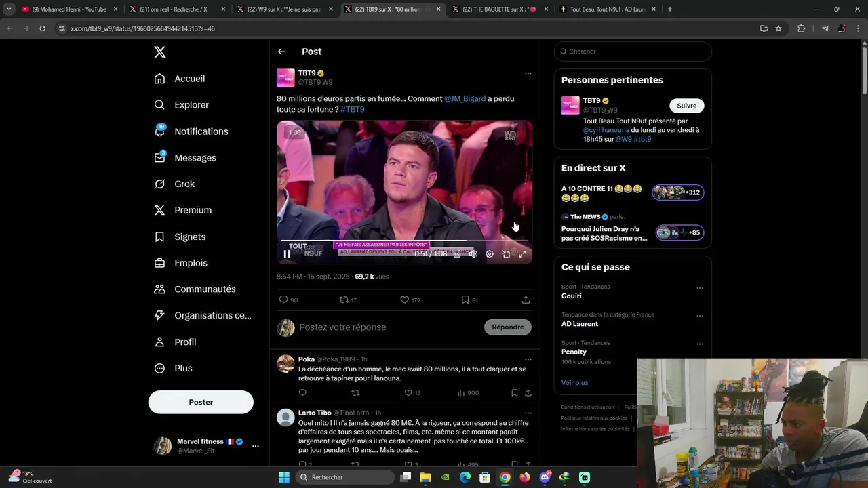This screenshot has width=868, height=488.
Task: Open Profil in the sidebar
Action: tap(175, 342)
